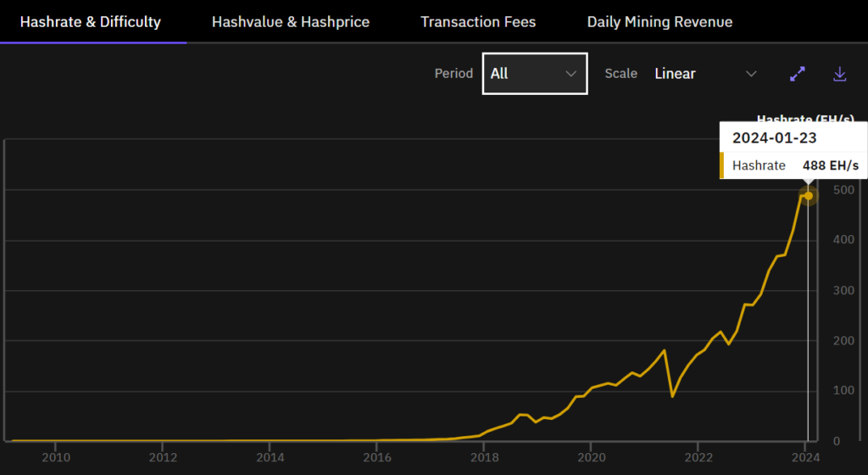Click the 2018 x-axis label
Screen dimensions: 868x475
[x=484, y=457]
